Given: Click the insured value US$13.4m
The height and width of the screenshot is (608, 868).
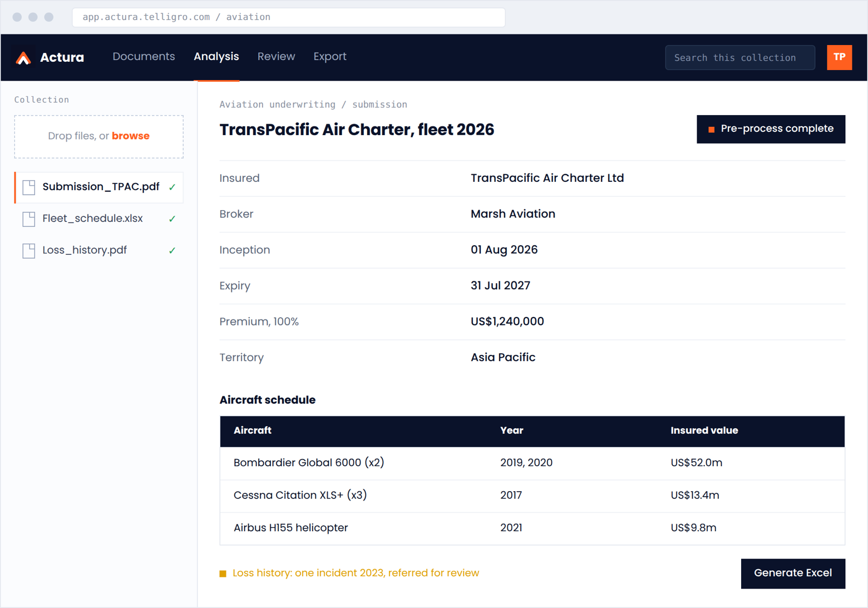Looking at the screenshot, I should pyautogui.click(x=694, y=495).
